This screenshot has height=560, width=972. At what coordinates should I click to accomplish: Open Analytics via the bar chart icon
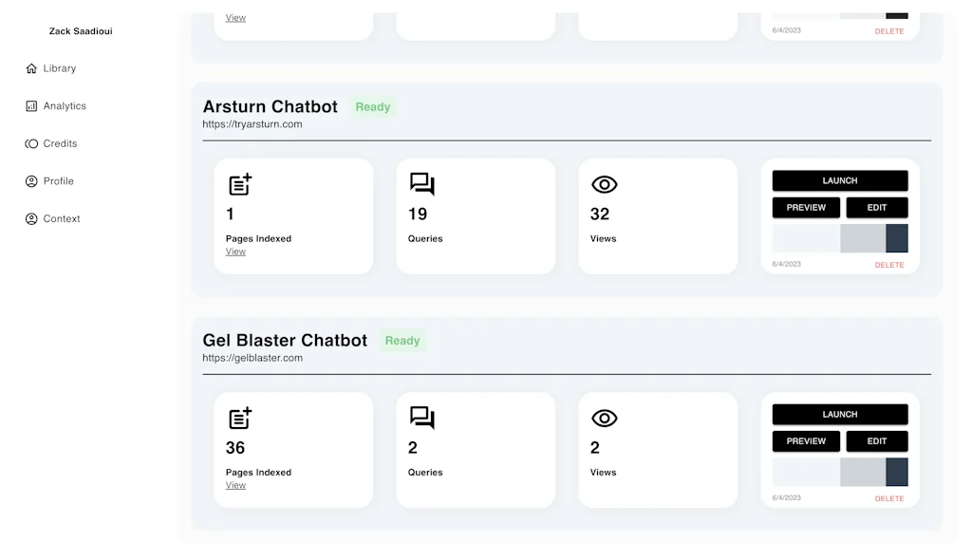click(x=29, y=105)
